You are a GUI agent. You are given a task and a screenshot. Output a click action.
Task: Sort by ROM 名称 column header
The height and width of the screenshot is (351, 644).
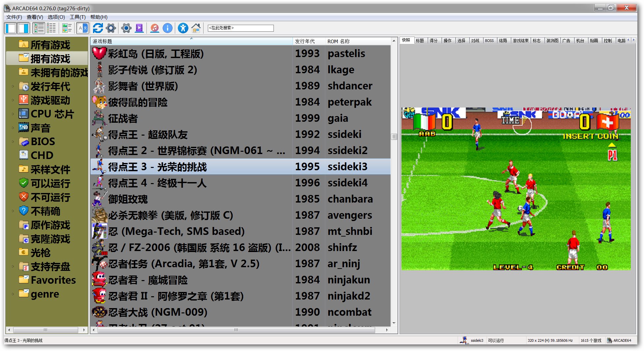click(358, 41)
